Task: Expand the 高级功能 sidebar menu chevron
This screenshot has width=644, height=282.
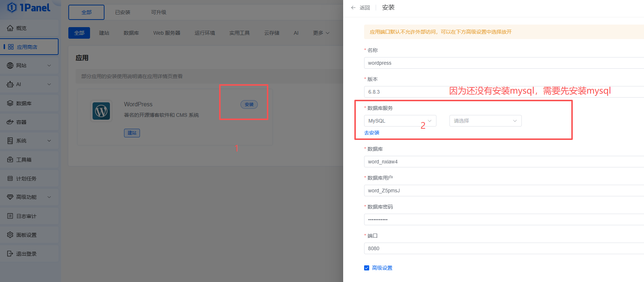Action: [x=49, y=197]
